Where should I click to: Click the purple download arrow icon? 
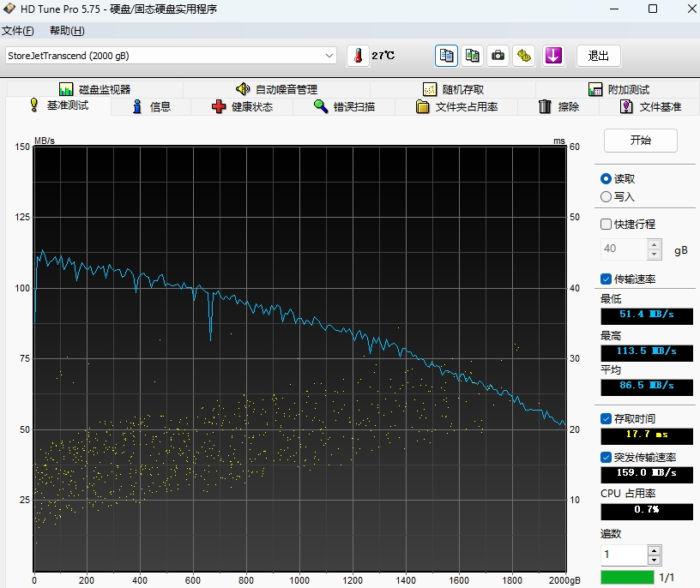click(x=553, y=56)
